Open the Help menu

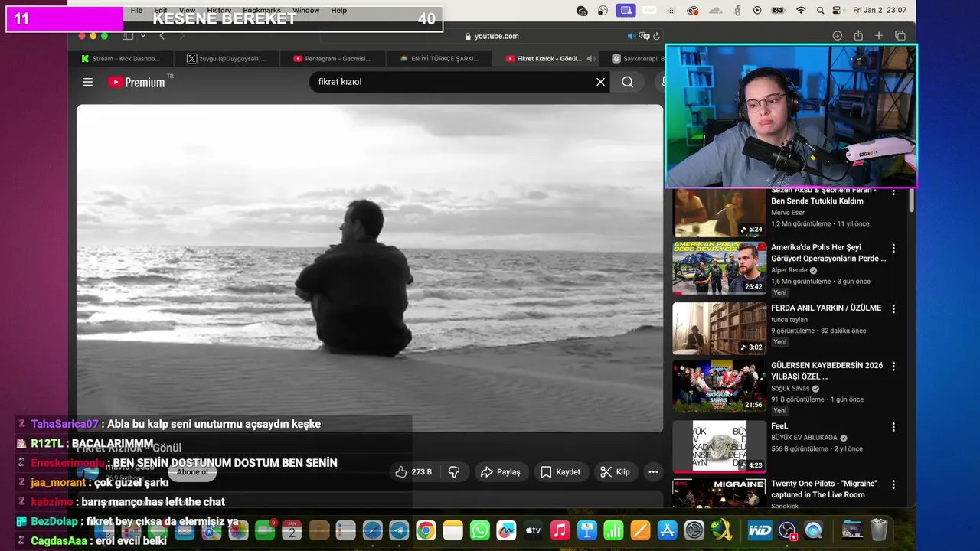(338, 11)
